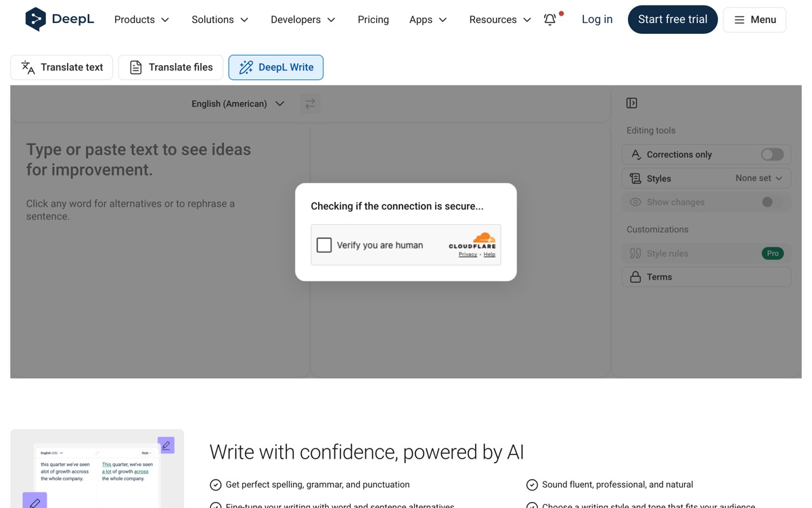Viewport: 812px width, 508px height.
Task: Click the swap languages arrows icon
Action: [310, 104]
